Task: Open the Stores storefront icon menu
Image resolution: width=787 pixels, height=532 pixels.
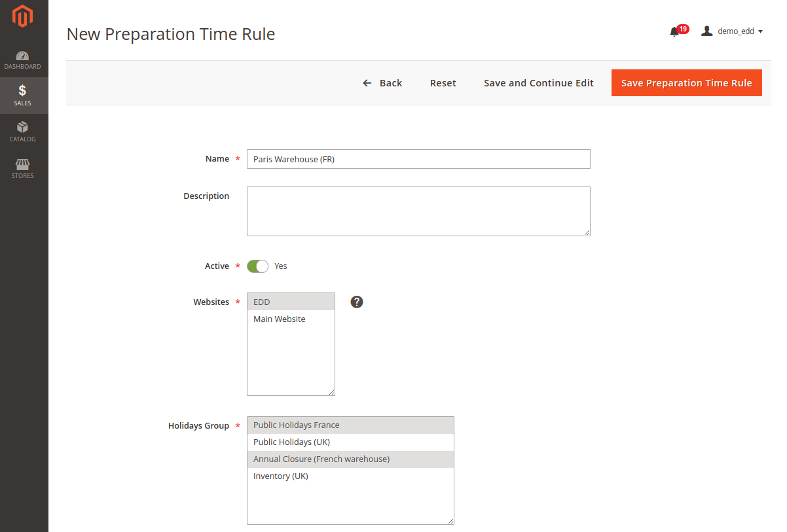Action: click(x=22, y=168)
